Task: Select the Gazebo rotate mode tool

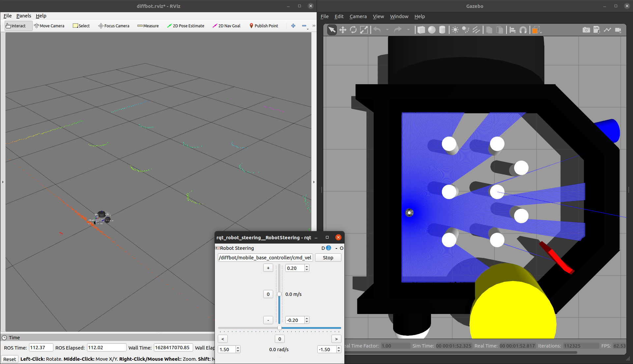Action: point(353,30)
